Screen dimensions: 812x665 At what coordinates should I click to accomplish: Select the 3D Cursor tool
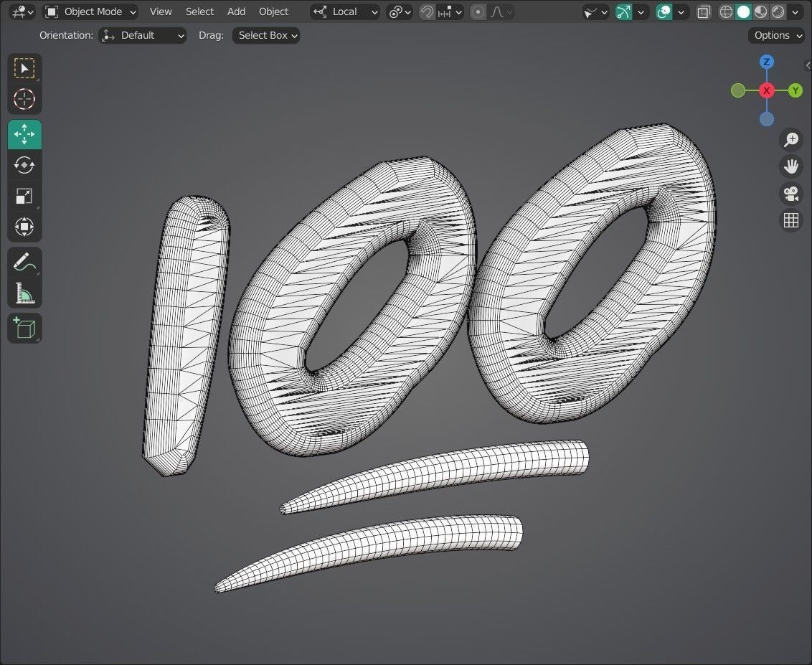tap(24, 99)
